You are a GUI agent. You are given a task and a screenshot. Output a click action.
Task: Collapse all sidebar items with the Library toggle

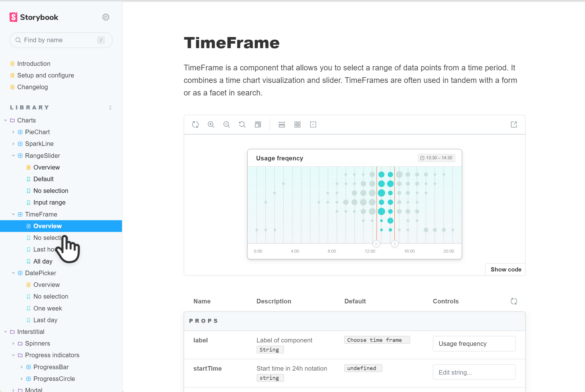tap(110, 107)
